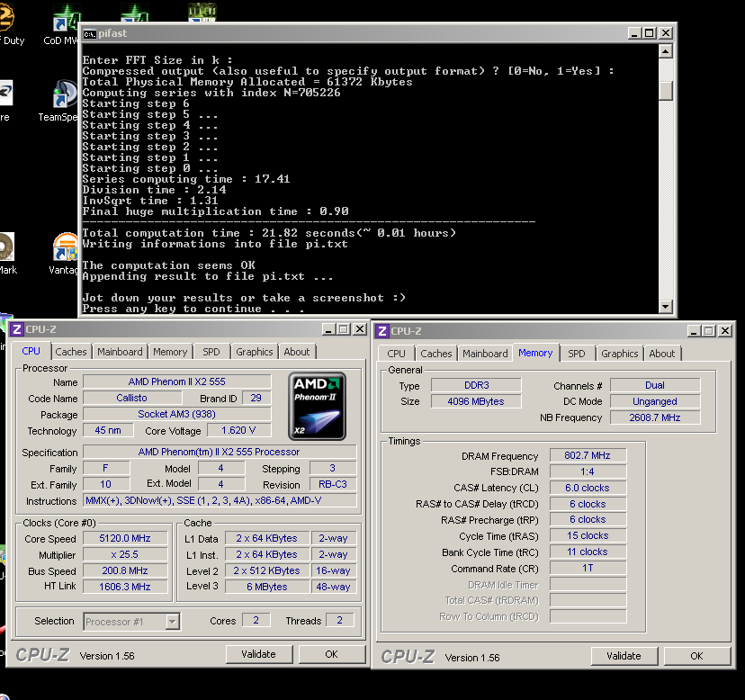Click the Revision value RB-C3
The image size is (745, 700).
click(x=333, y=484)
